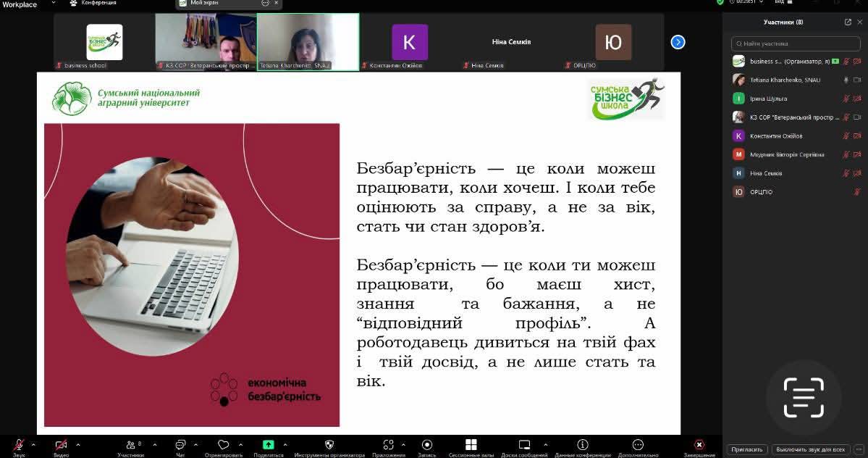Image resolution: width=868 pixels, height=458 pixels.
Task: Click the red Завершение end meeting button
Action: pyautogui.click(x=699, y=446)
